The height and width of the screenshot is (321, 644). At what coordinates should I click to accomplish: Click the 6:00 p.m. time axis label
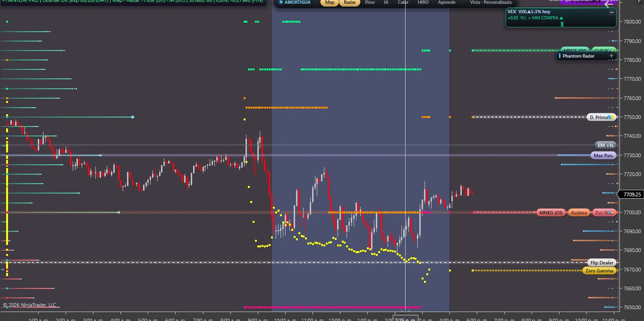pyautogui.click(x=476, y=319)
